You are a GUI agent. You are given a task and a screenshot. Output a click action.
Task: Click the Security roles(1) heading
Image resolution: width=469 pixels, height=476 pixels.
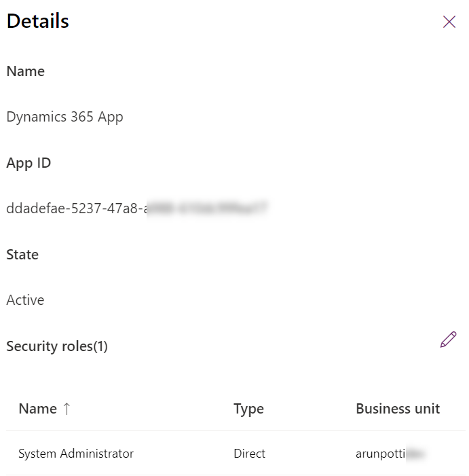click(57, 346)
